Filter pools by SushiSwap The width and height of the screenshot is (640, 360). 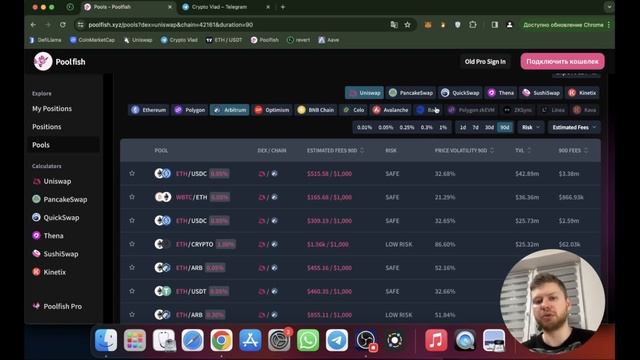pyautogui.click(x=542, y=93)
